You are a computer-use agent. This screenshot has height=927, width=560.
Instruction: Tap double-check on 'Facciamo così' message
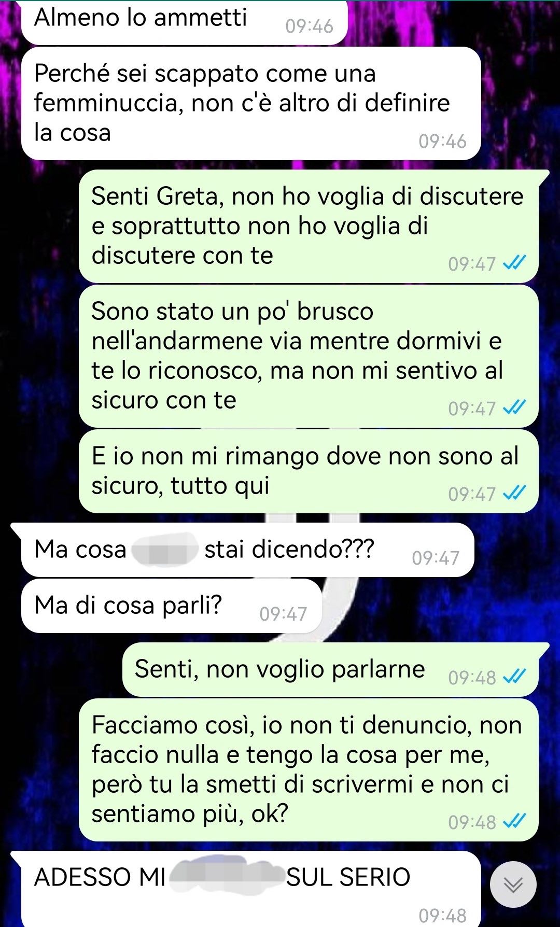[x=514, y=821]
